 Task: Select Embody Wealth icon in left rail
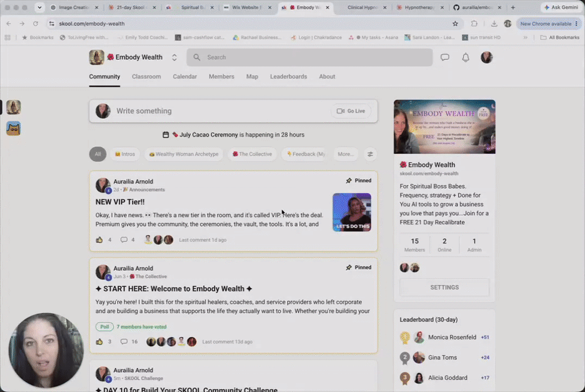point(14,107)
